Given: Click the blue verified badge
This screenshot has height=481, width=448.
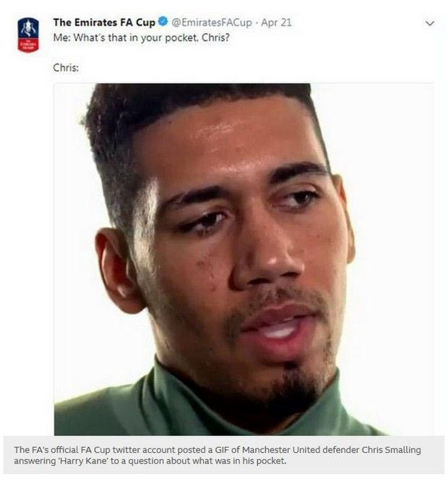Looking at the screenshot, I should pos(163,22).
